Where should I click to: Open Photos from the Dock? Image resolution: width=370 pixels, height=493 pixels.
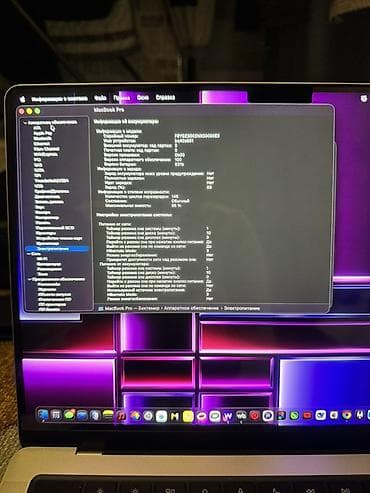point(135,416)
